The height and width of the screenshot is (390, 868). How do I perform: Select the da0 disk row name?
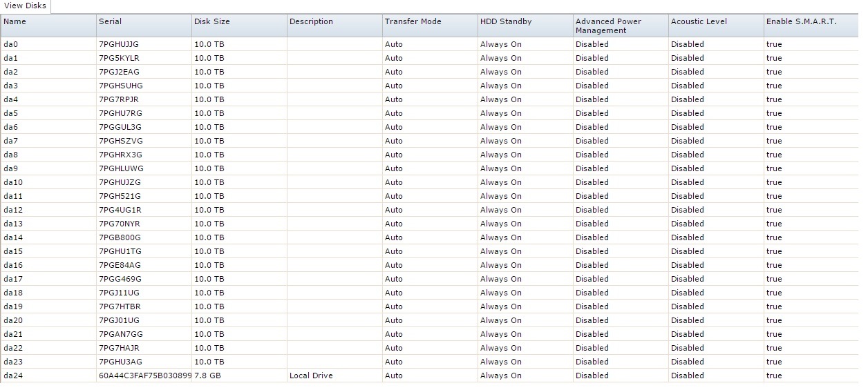tap(12, 44)
